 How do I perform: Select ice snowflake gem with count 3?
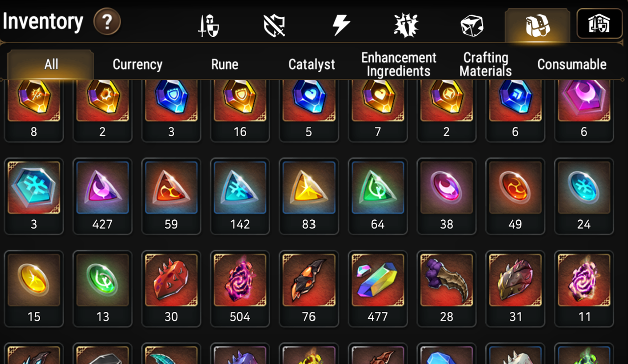click(34, 196)
